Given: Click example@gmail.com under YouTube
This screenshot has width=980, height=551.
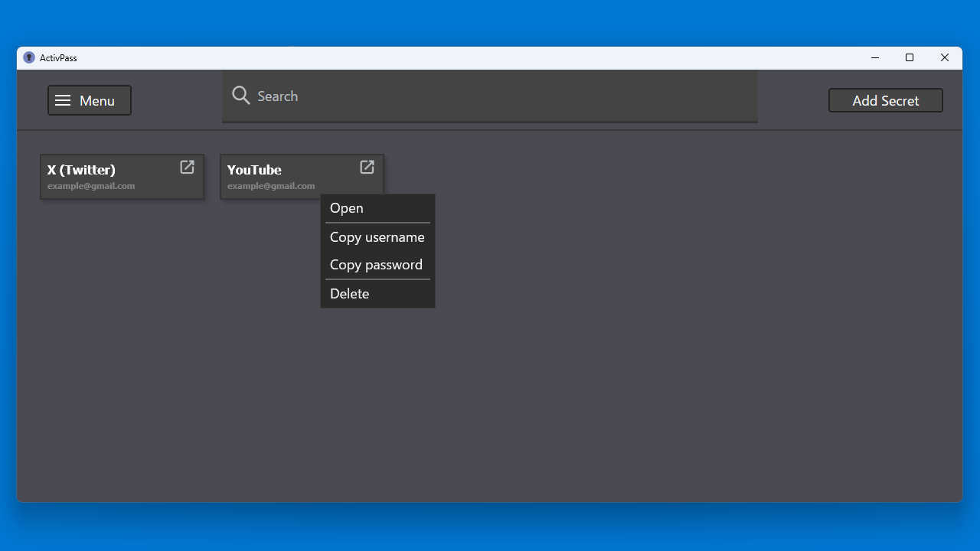Looking at the screenshot, I should (x=271, y=186).
